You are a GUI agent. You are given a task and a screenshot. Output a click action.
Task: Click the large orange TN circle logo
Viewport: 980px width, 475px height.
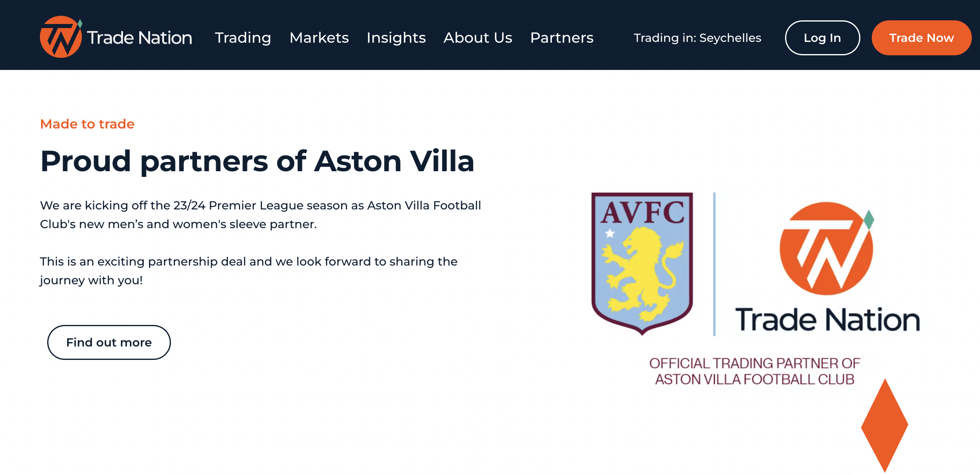tap(826, 248)
